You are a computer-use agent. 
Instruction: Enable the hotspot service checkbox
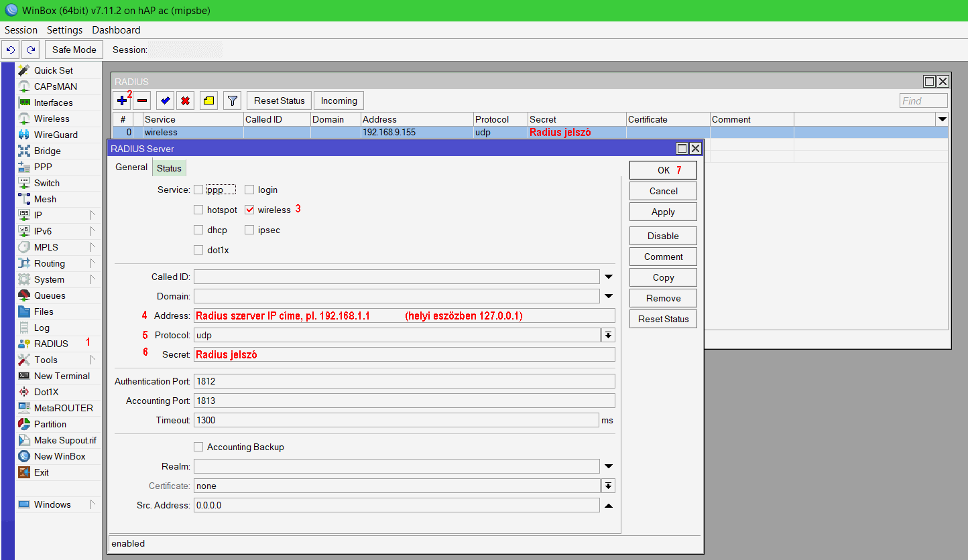tap(198, 210)
